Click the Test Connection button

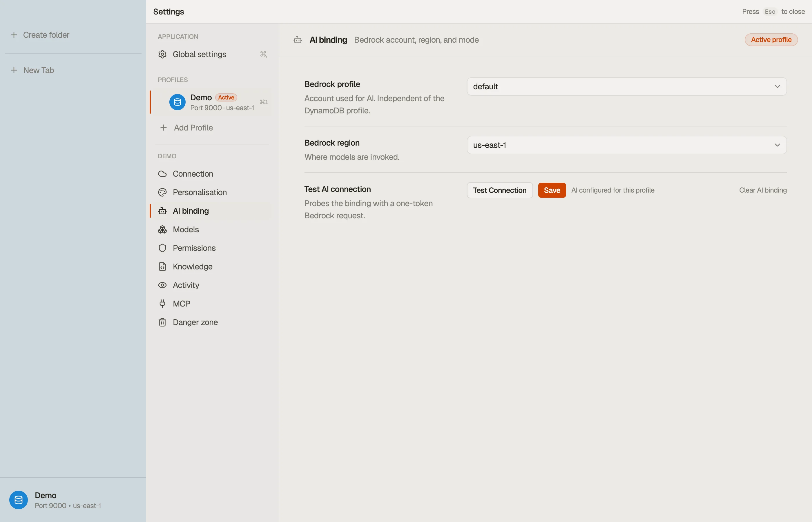[x=500, y=190]
